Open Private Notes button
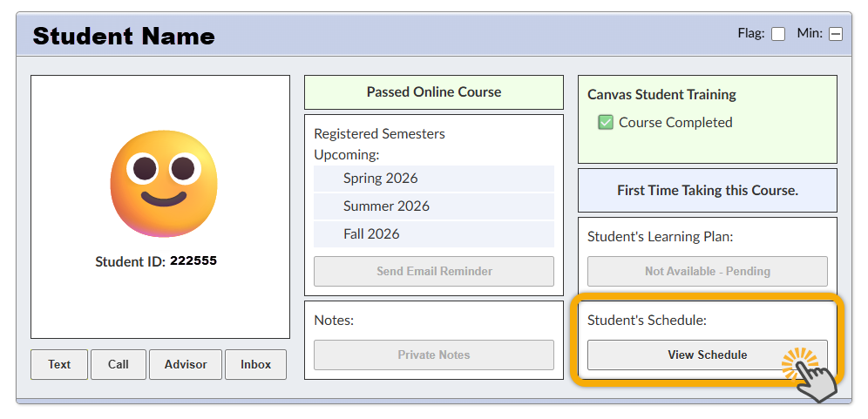The image size is (868, 419). coord(434,355)
